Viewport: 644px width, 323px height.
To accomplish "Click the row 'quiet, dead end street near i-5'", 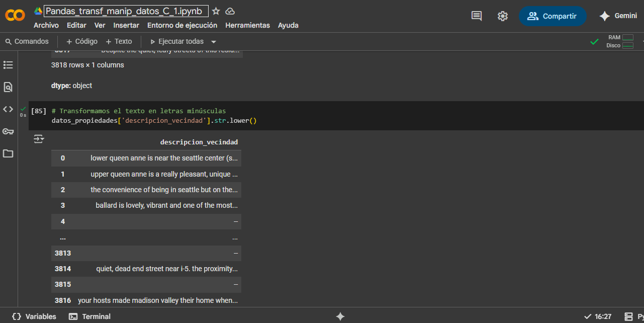I will tap(146, 269).
